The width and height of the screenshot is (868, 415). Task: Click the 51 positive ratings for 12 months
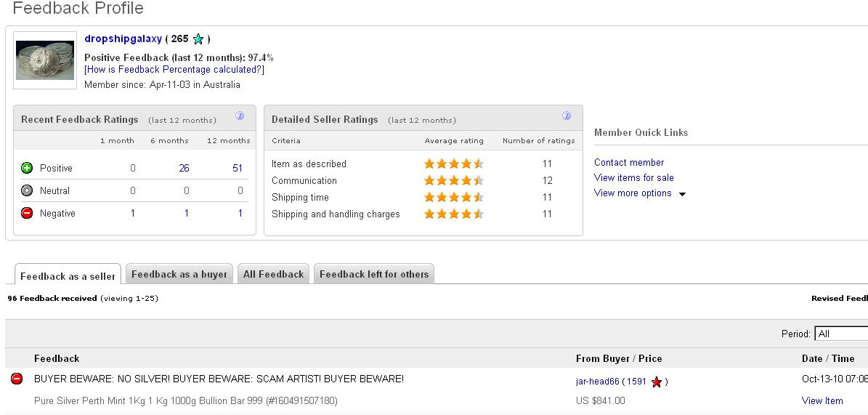click(x=238, y=168)
